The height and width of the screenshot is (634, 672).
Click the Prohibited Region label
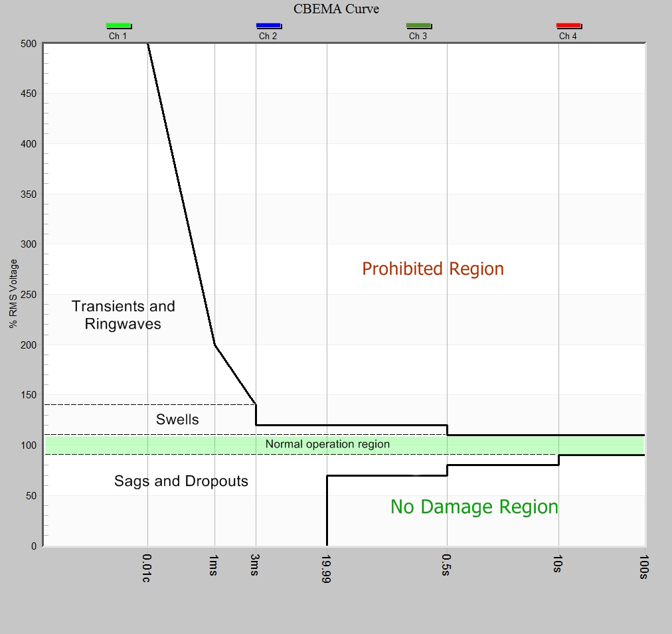432,269
